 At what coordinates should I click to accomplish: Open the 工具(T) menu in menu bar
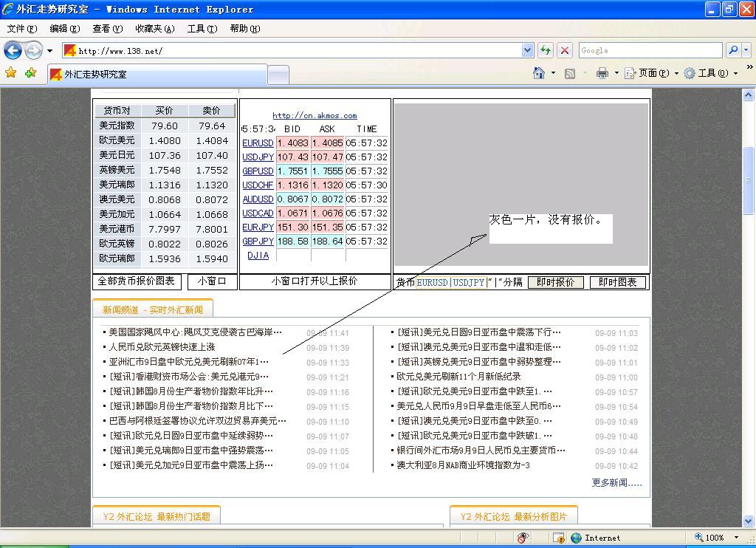tap(202, 29)
